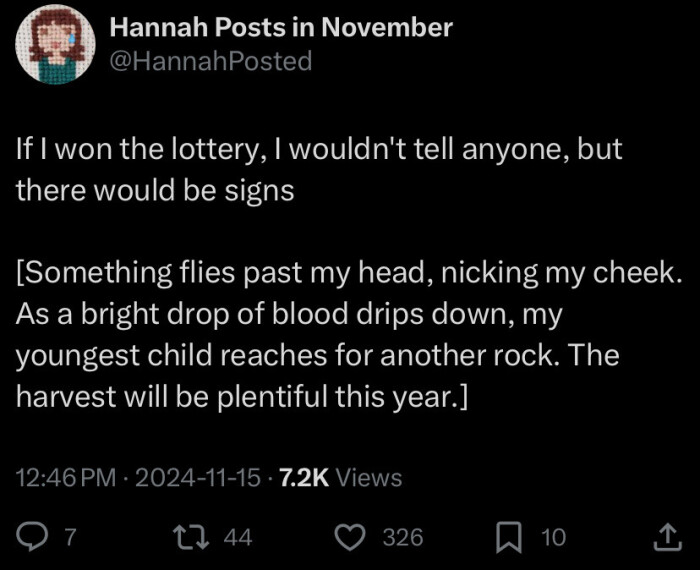Click the name Hannah Posts in November
700x570 pixels.
(x=281, y=28)
